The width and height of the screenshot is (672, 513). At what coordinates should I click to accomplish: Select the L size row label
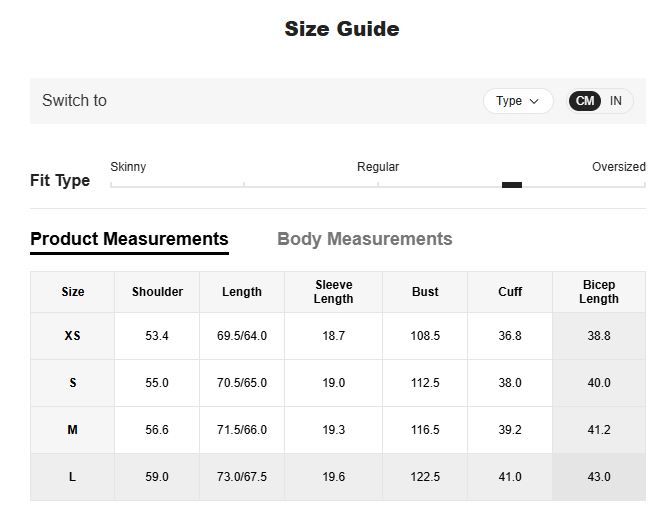coord(72,477)
